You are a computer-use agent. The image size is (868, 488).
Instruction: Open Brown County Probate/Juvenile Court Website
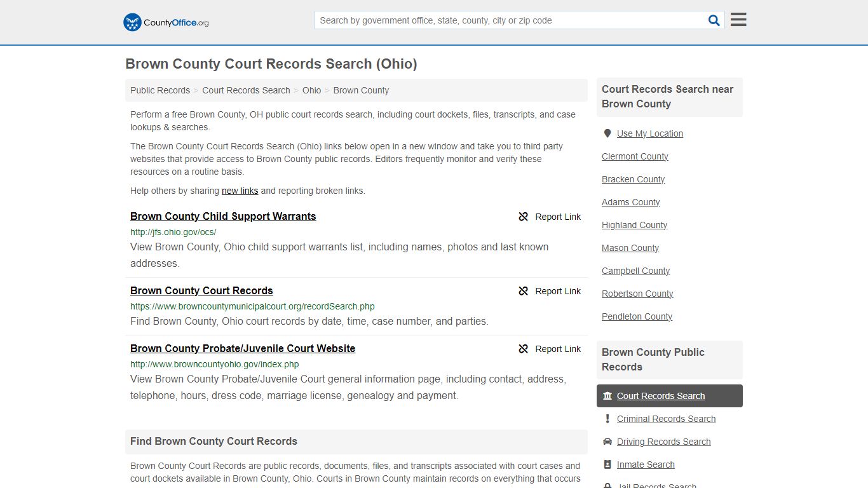[x=243, y=348]
